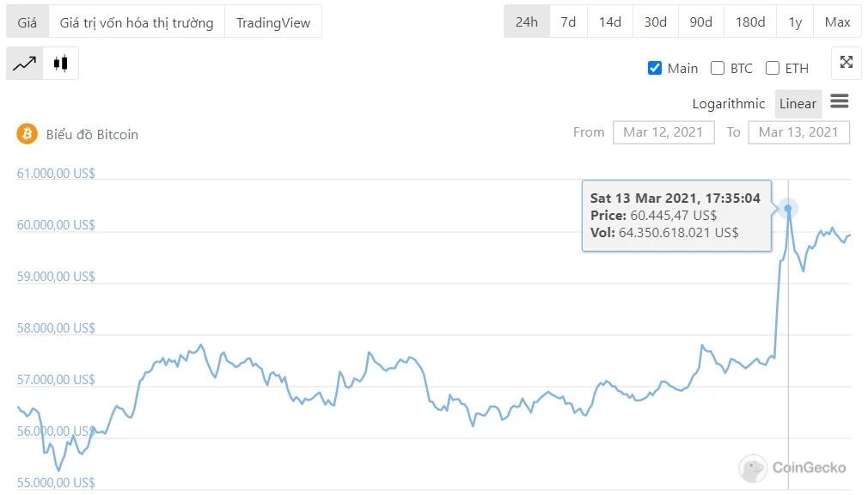Switch to candlestick chart icon

(x=60, y=64)
